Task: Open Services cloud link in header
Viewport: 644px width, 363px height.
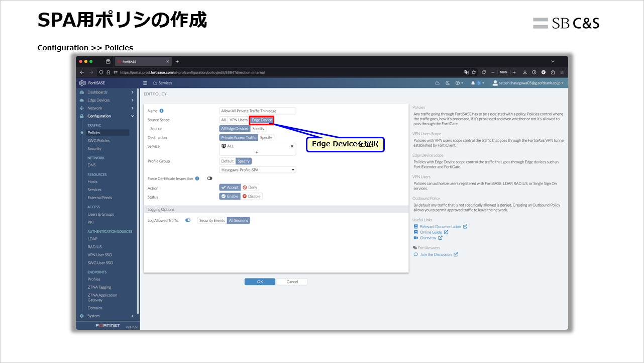Action: pyautogui.click(x=163, y=83)
